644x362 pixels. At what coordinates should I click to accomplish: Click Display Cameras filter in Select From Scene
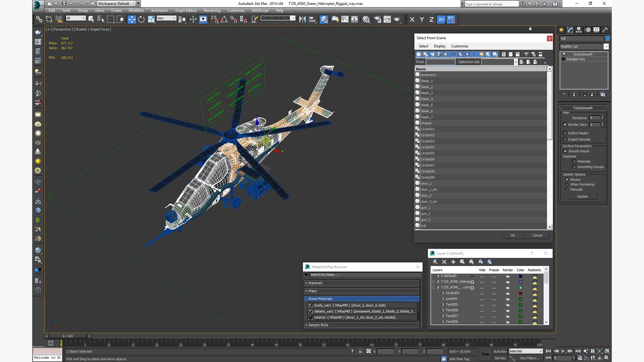pyautogui.click(x=439, y=54)
